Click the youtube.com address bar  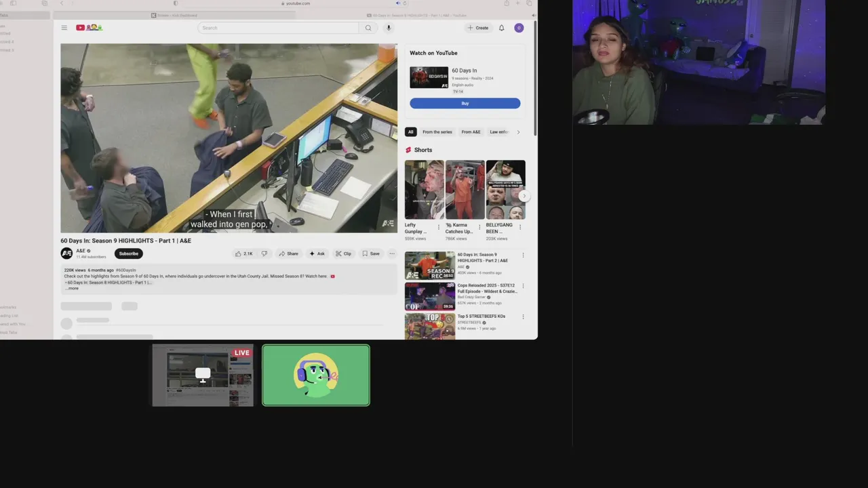pyautogui.click(x=297, y=3)
